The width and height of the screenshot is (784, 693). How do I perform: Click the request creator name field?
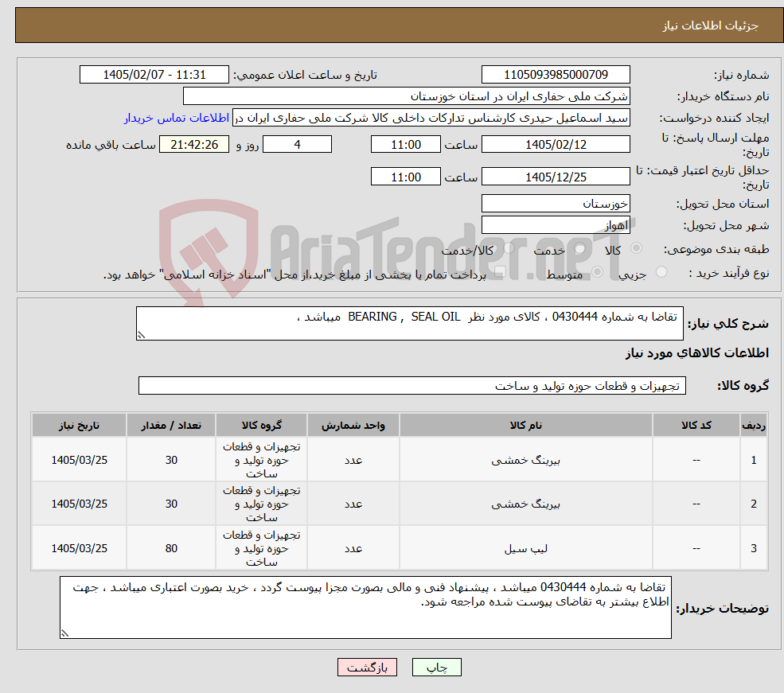pos(431,118)
